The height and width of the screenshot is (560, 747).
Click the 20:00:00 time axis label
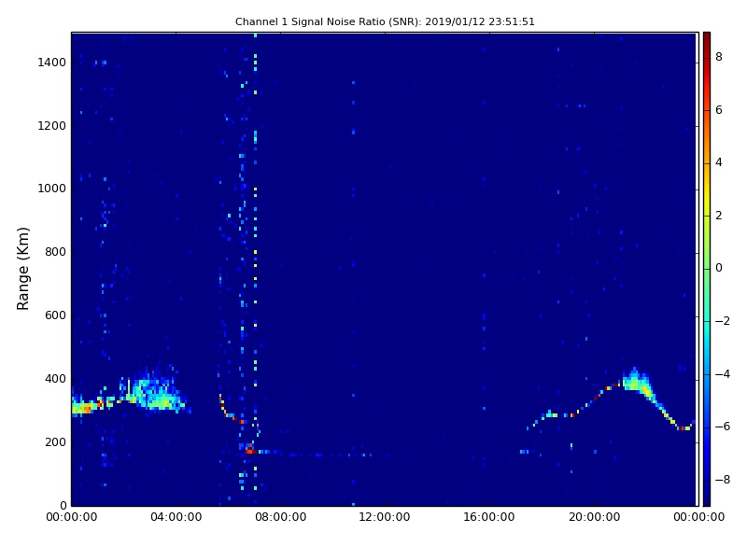coord(595,517)
